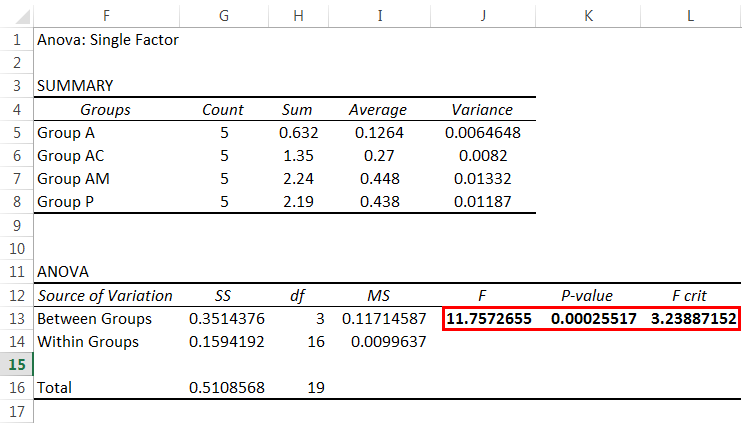Select column H header
Screen dimensions: 742x423
pos(298,16)
